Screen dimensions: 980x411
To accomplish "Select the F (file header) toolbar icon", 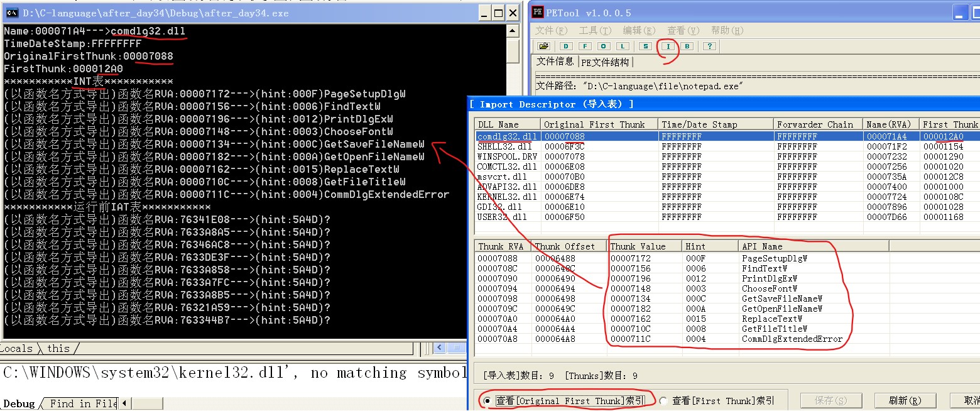I will pyautogui.click(x=585, y=46).
